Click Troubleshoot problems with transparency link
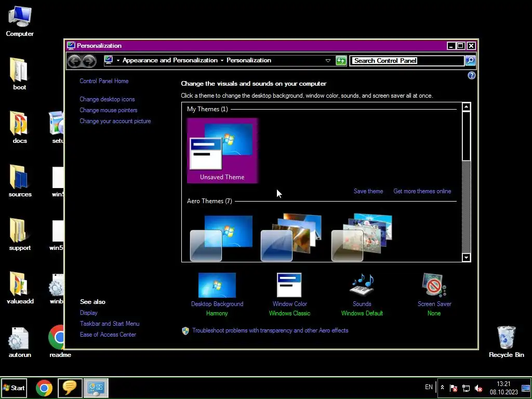Screen dimensions: 532x399 coord(270,330)
